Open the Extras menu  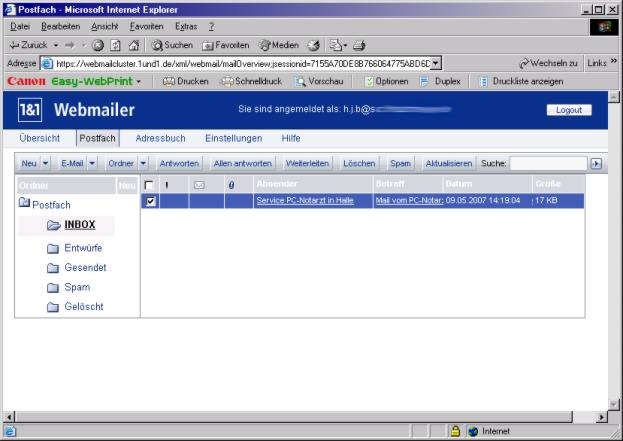(x=185, y=26)
